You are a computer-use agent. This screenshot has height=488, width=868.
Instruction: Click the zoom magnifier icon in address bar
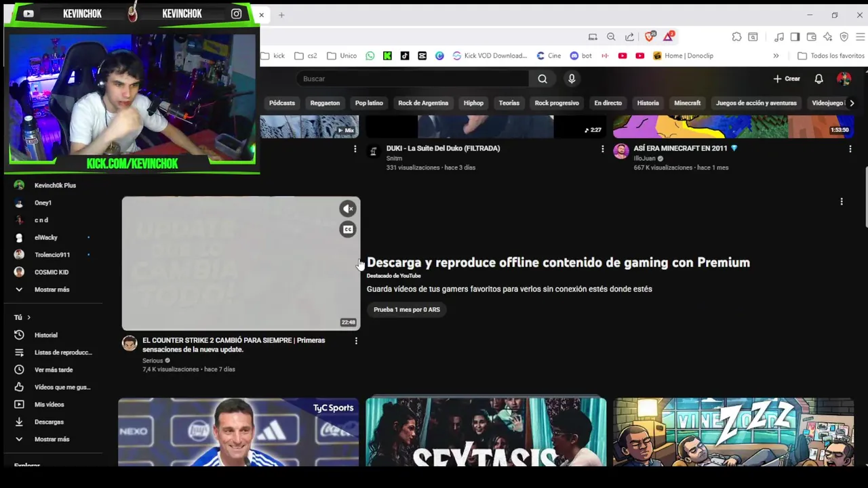(611, 37)
